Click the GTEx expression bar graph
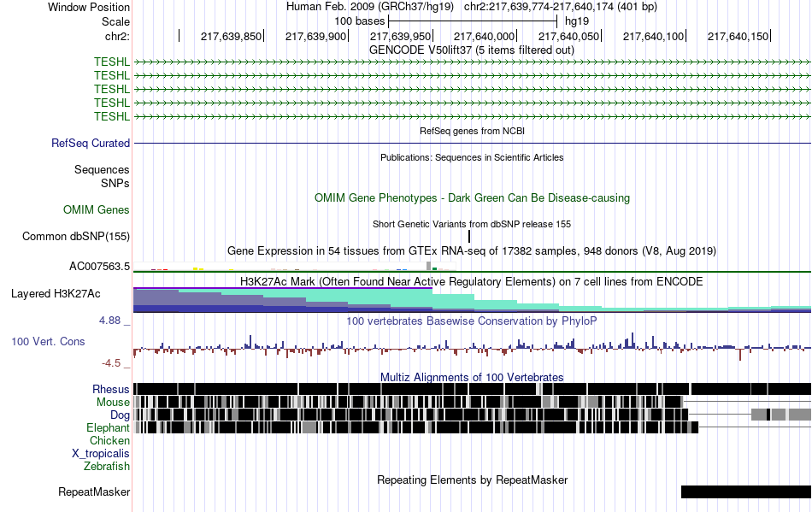812x512 pixels. coord(294,266)
